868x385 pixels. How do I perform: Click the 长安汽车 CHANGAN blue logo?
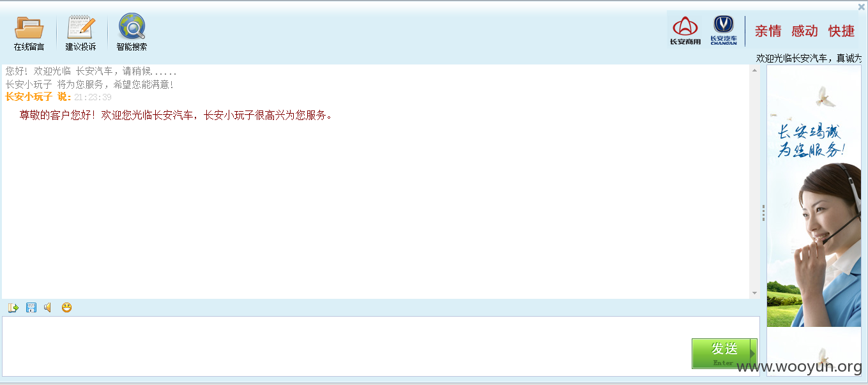pyautogui.click(x=724, y=31)
